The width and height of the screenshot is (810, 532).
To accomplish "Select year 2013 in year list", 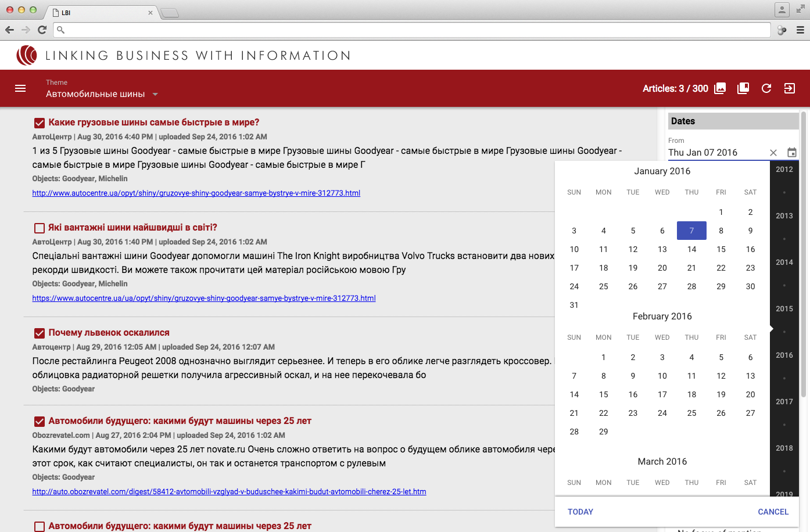I will tap(784, 216).
